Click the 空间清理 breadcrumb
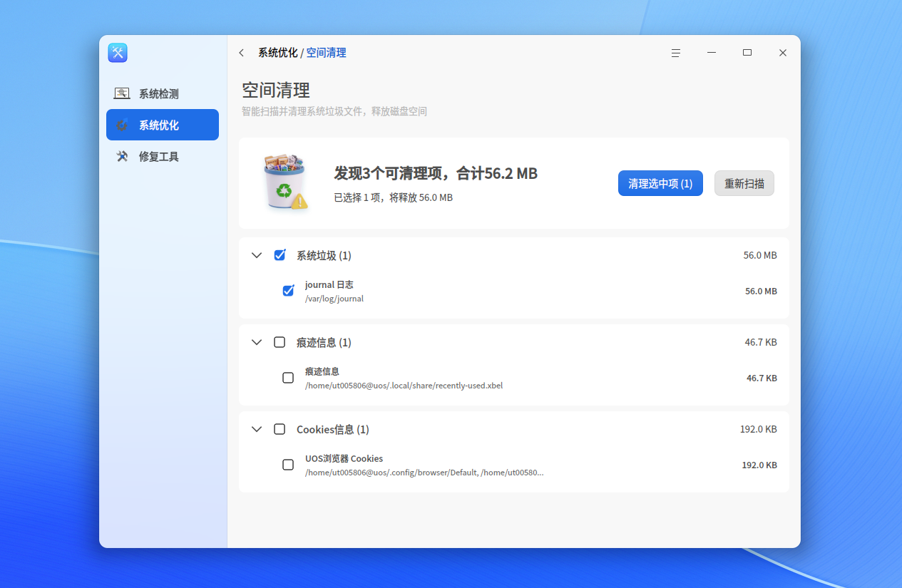Screen dimensions: 902x588 [x=327, y=53]
